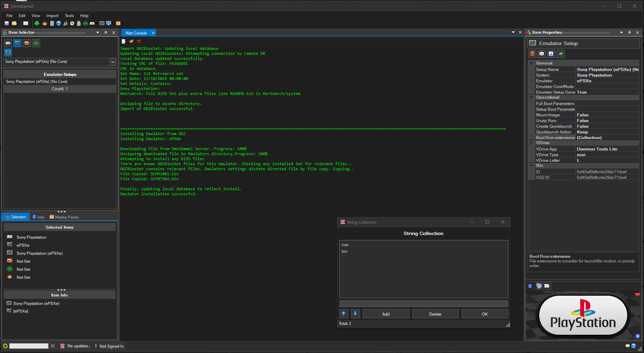Open the Import menu
The width and height of the screenshot is (644, 353).
click(52, 16)
